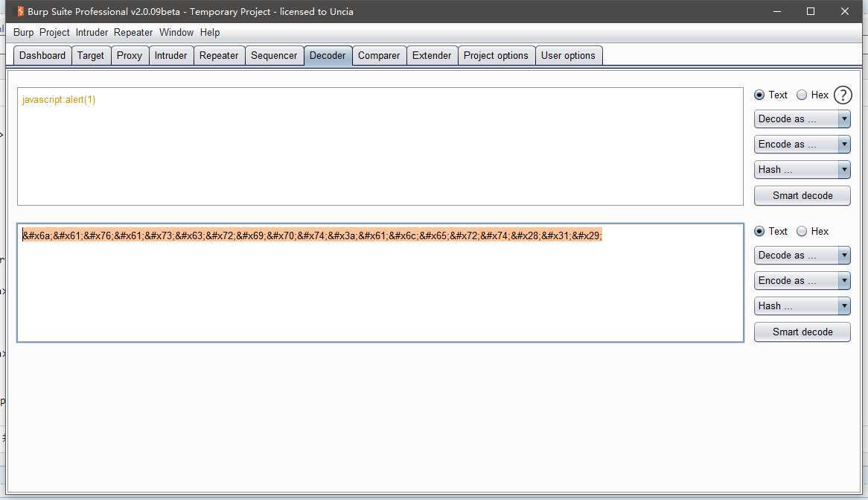
Task: Open bottom panel's Encode as dropdown
Action: tap(802, 280)
